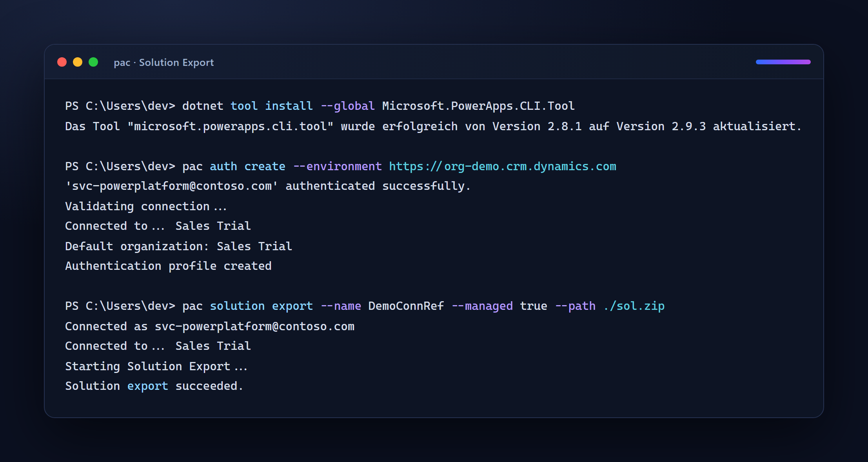This screenshot has width=868, height=462.
Task: Click the 'Validating connection...' line
Action: point(146,206)
